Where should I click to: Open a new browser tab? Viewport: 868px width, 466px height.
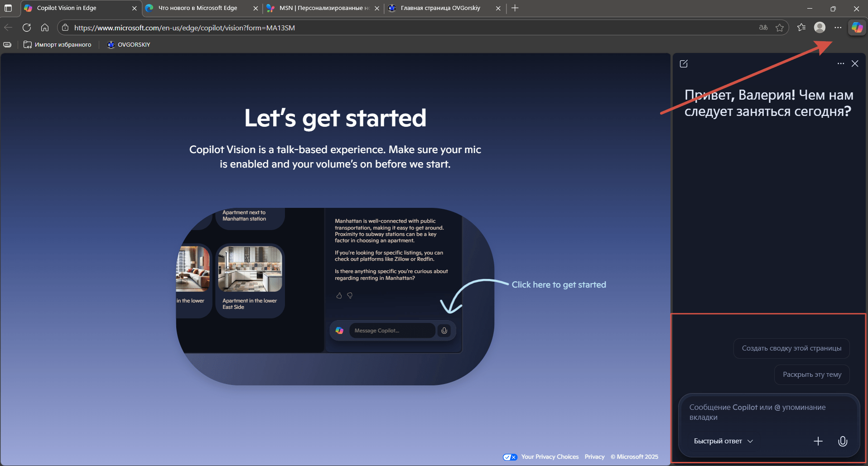[x=515, y=8]
